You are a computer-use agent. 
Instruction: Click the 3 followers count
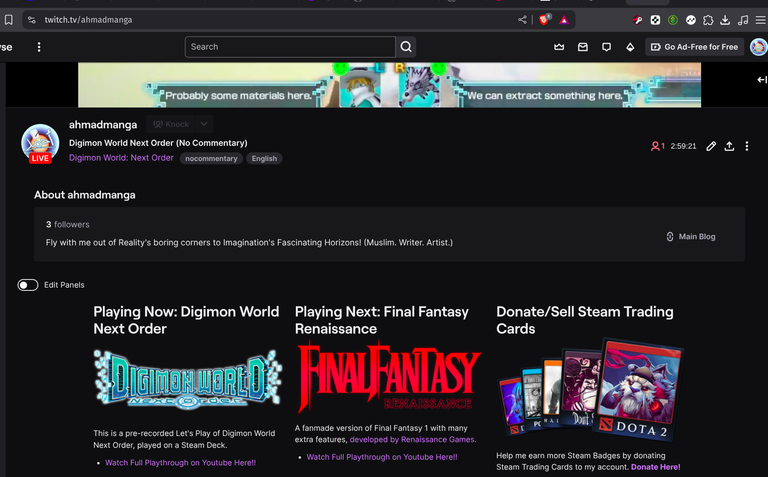[x=68, y=224]
